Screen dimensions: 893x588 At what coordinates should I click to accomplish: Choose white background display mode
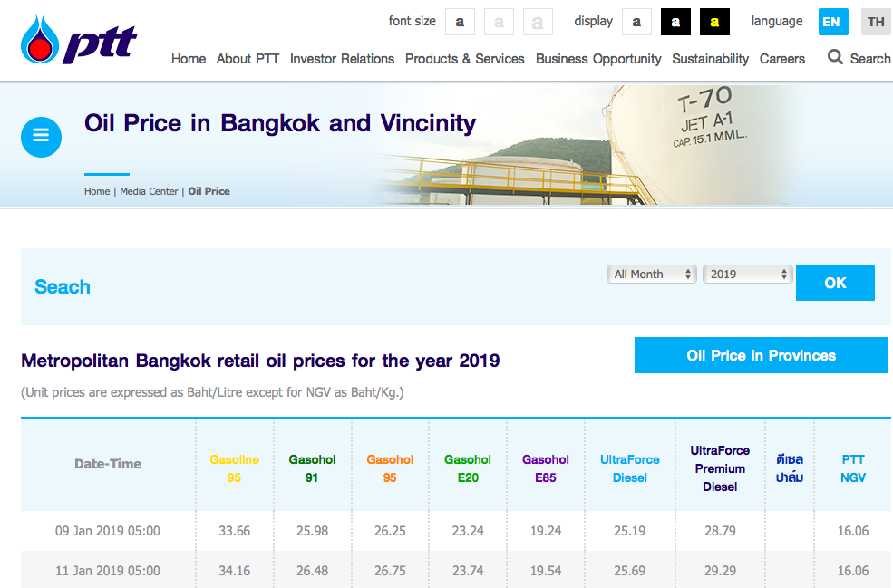[x=636, y=22]
